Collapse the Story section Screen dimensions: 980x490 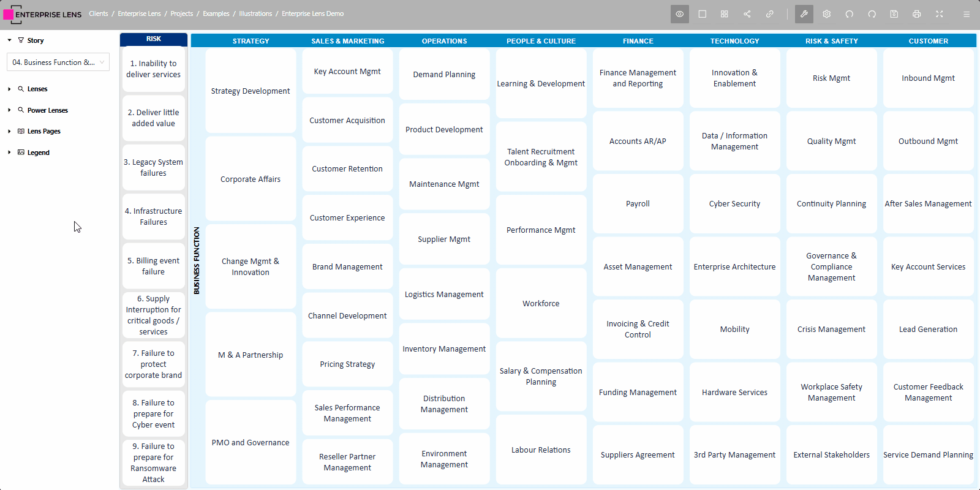pos(9,40)
